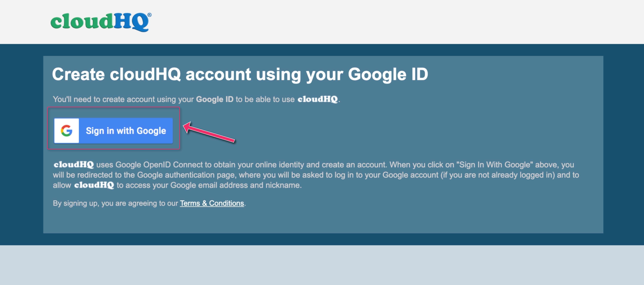Screen dimensions: 644x285
Task: Open the Terms & Conditions link
Action: 212,203
